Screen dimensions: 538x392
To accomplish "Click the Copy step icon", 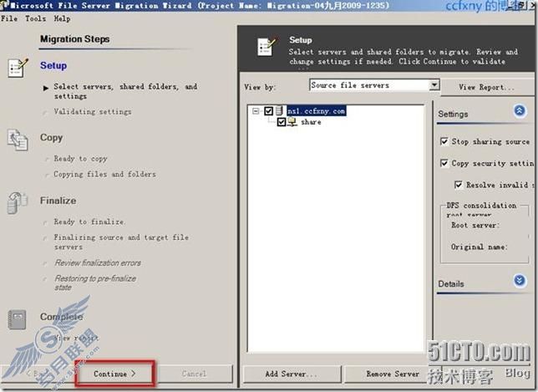I will tap(18, 140).
